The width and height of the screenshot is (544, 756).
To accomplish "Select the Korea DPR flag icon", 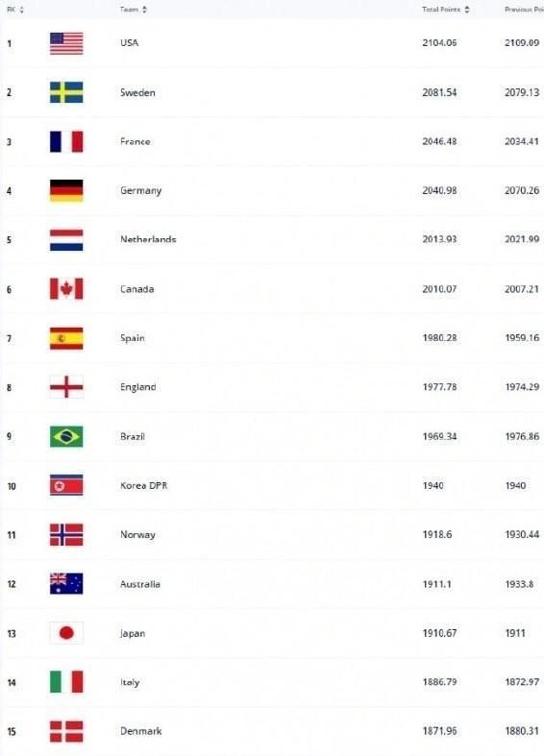I will pyautogui.click(x=66, y=485).
